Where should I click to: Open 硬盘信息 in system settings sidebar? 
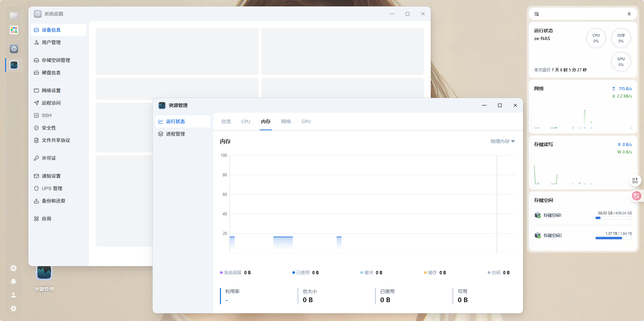click(x=59, y=73)
